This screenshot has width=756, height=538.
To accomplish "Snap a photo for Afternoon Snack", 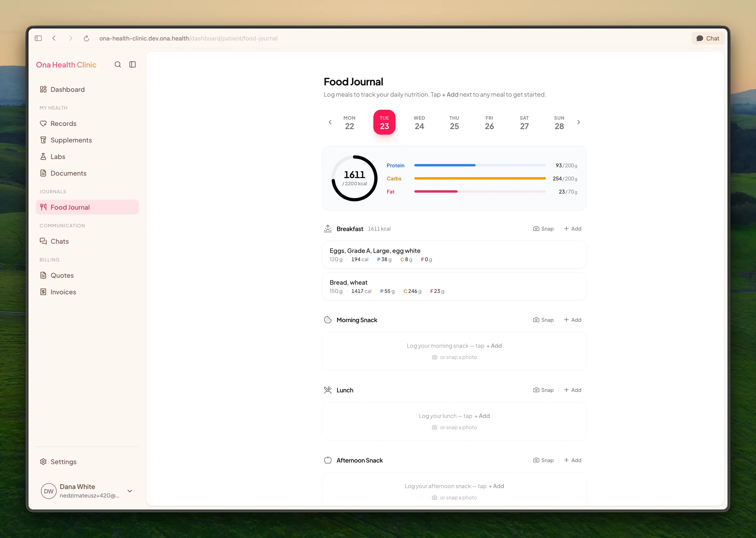I will [x=543, y=460].
